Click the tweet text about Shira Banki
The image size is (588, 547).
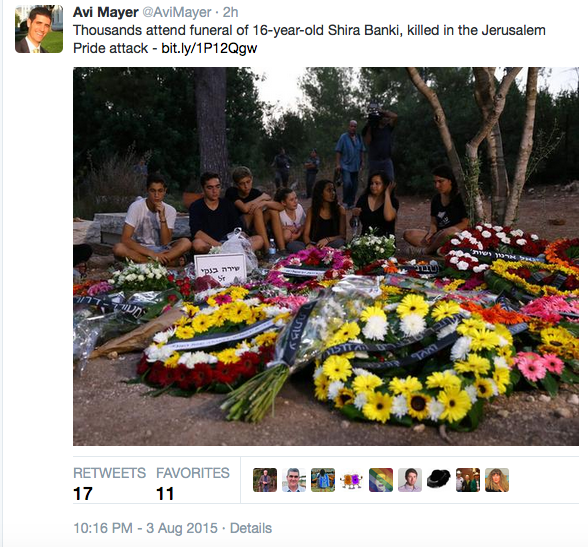coord(309,39)
